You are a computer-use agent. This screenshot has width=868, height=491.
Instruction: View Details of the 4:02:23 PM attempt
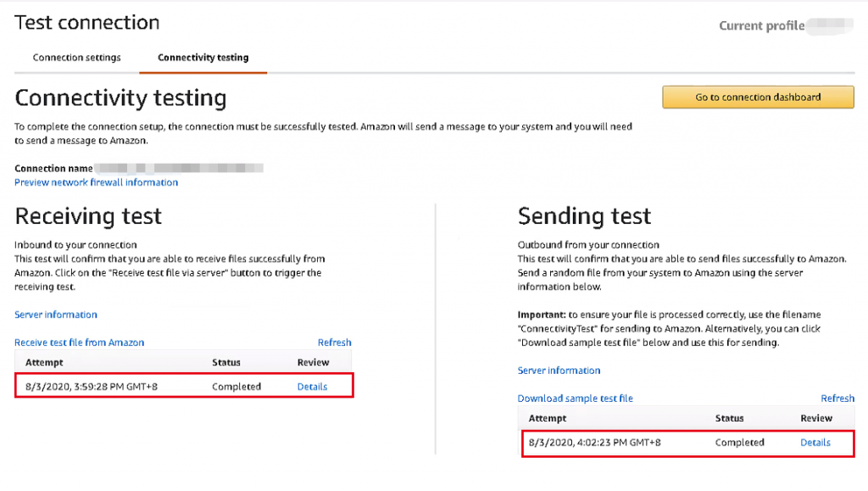tap(815, 443)
